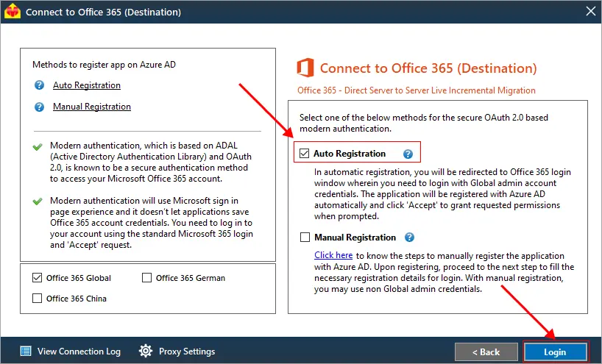
Task: Open help for Auto Registration checkbox
Action: point(408,154)
